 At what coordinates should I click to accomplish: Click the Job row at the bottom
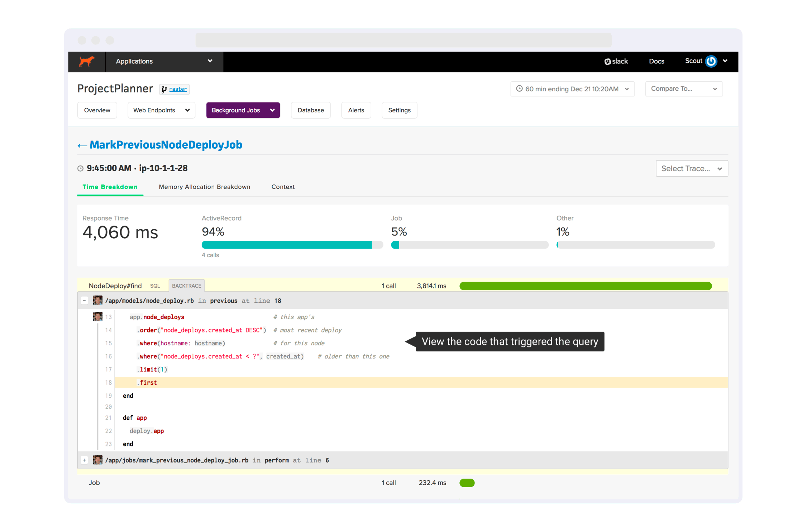(403, 483)
